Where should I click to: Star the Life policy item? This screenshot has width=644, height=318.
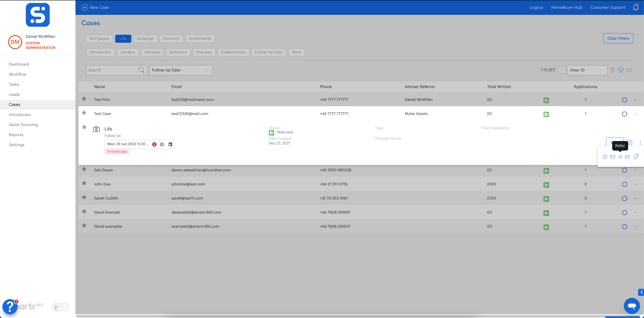point(85,127)
